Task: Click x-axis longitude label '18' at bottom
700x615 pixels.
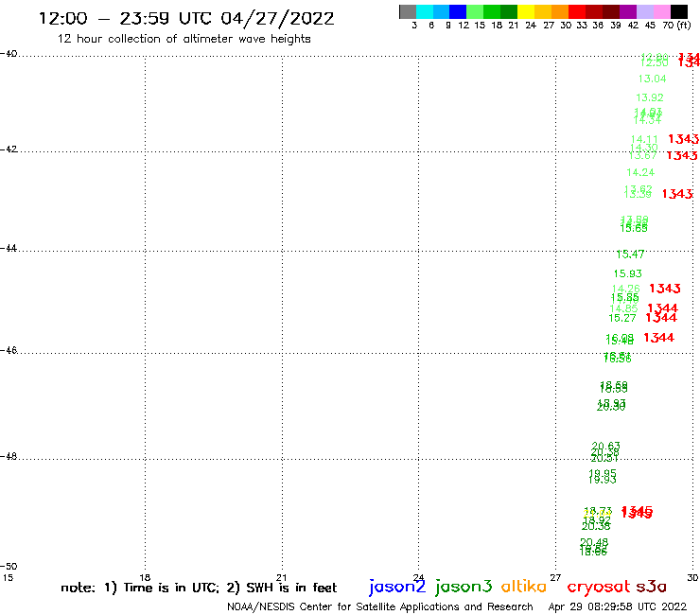Action: [145, 577]
